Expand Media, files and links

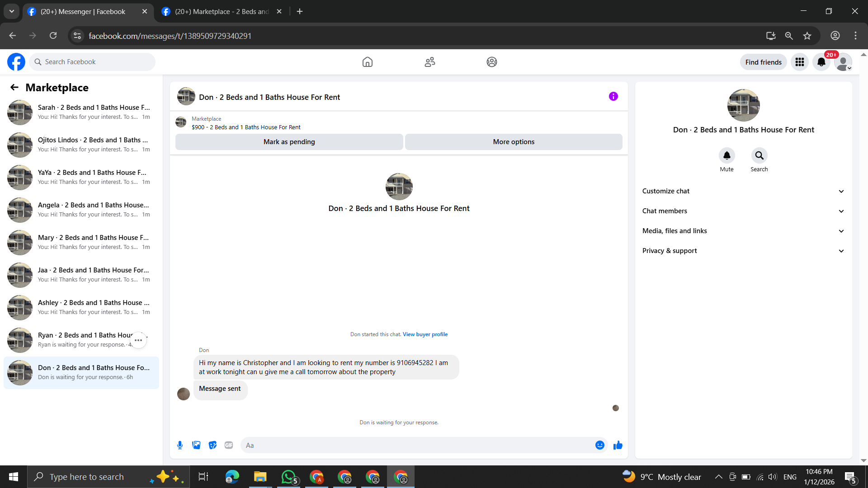tap(743, 231)
